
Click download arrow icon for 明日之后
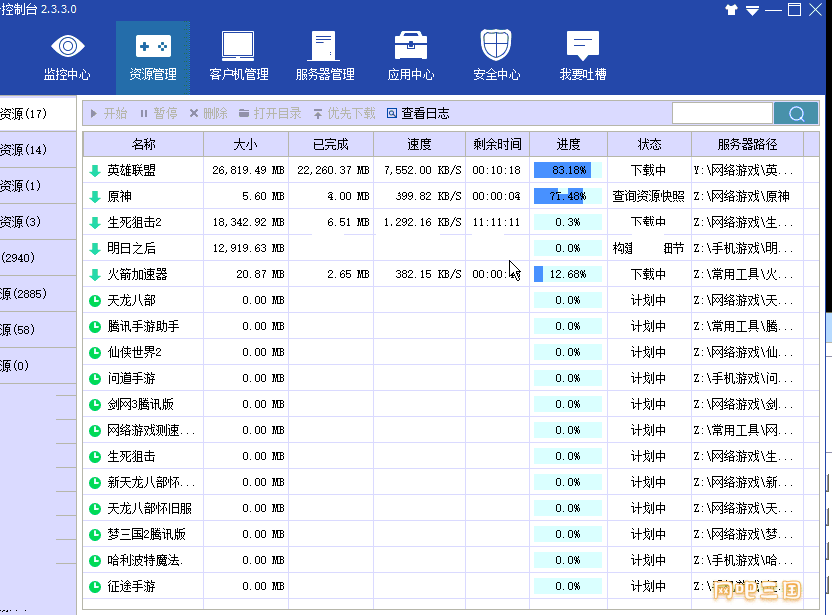point(95,248)
